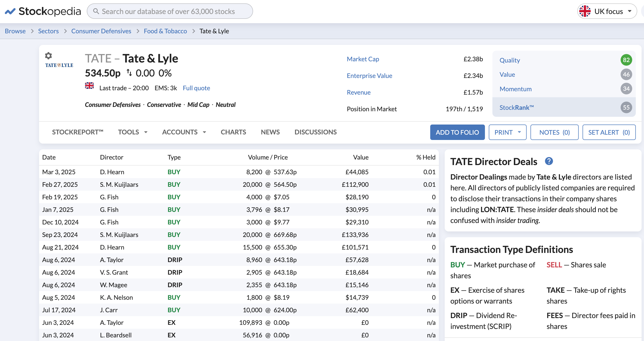Click the Revenue link
The width and height of the screenshot is (644, 341).
[358, 92]
